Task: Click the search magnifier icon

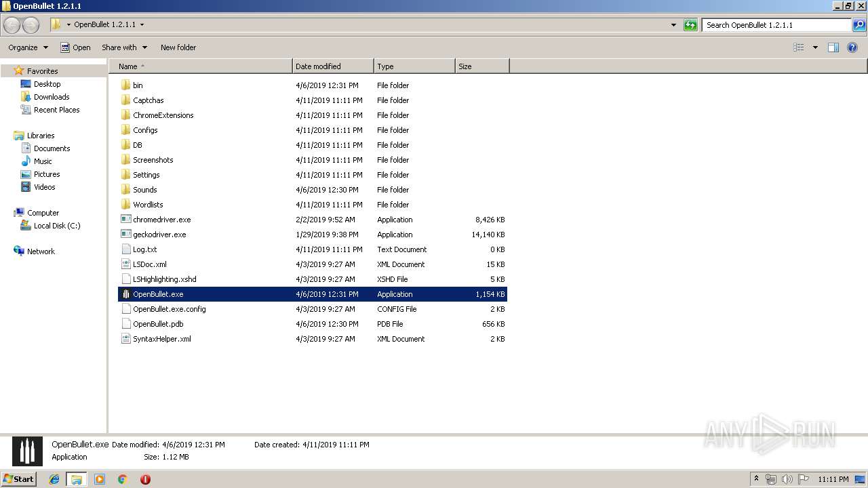Action: click(x=859, y=25)
